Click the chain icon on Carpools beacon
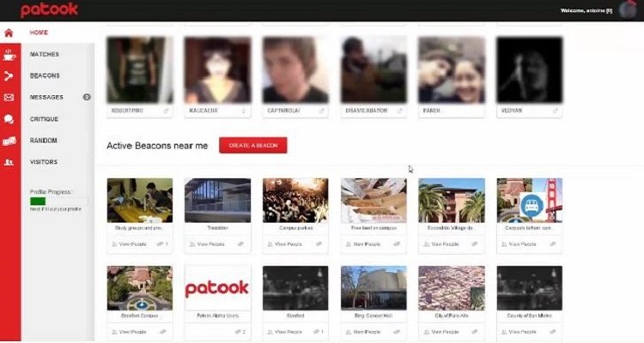Screen dimensions: 644x343 click(x=553, y=244)
